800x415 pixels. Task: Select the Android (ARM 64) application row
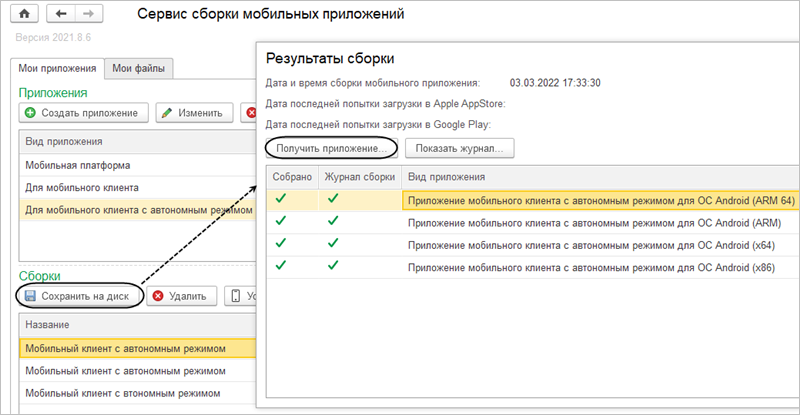click(x=602, y=199)
